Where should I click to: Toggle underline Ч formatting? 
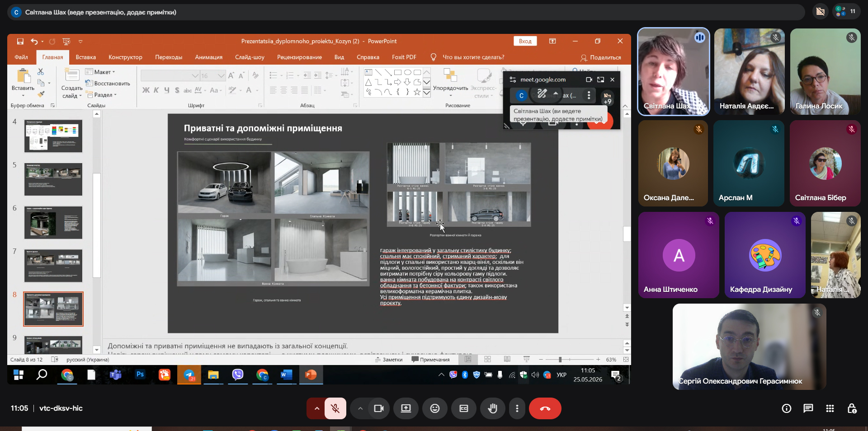167,90
